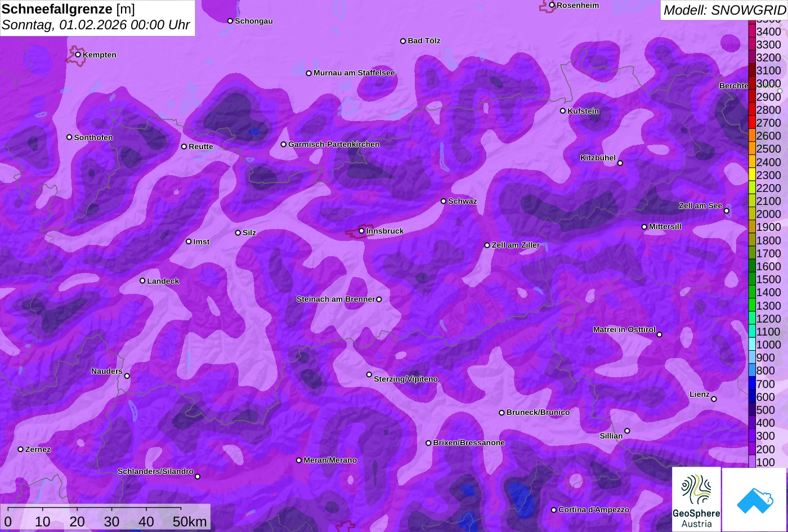Click the Silz location dot
This screenshot has height=532, width=788.
pyautogui.click(x=238, y=233)
